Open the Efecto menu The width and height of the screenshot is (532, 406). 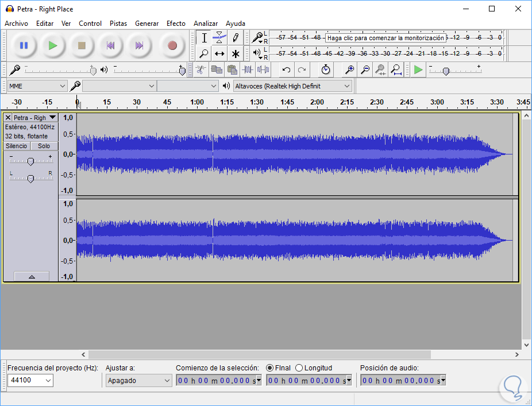tap(176, 24)
